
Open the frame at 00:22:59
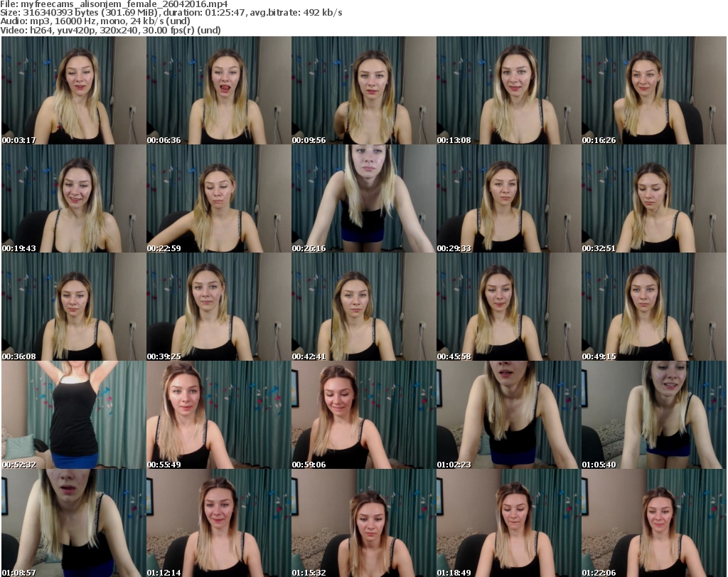pos(219,198)
